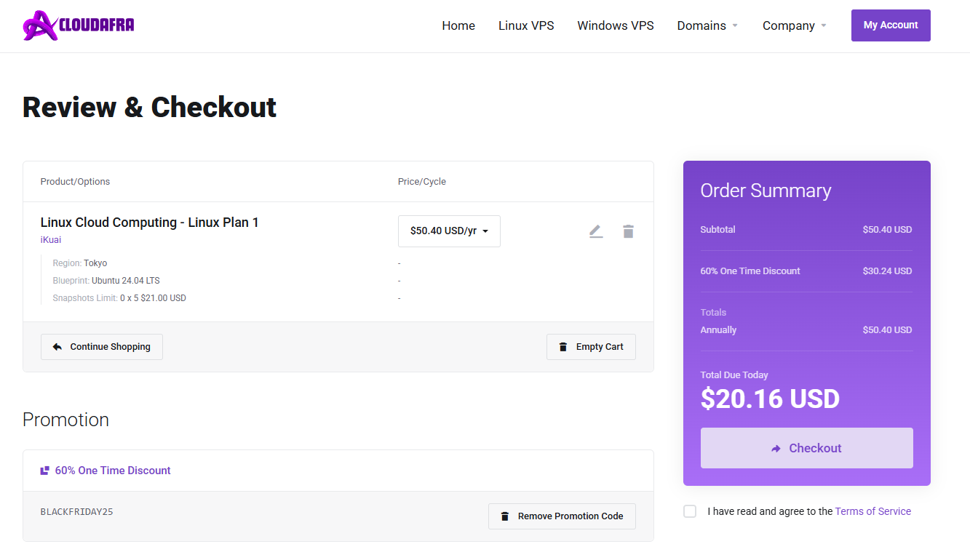Click the Cloudafra logo
The height and width of the screenshot is (560, 970).
(79, 25)
